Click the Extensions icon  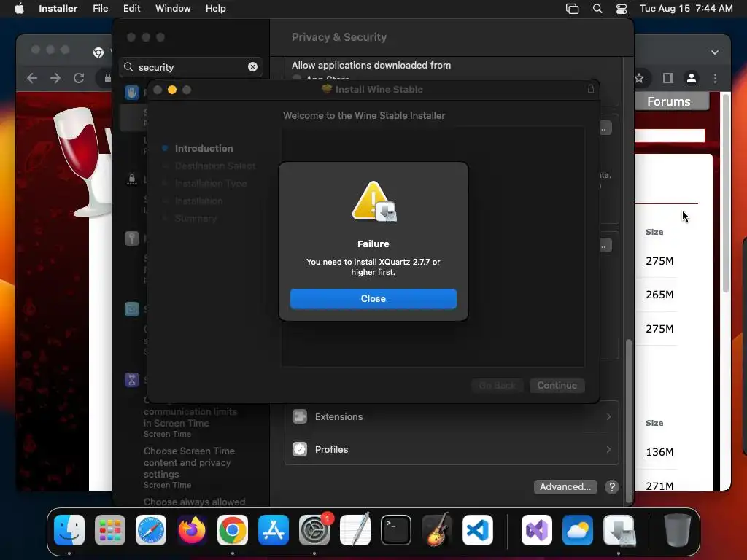click(x=300, y=416)
